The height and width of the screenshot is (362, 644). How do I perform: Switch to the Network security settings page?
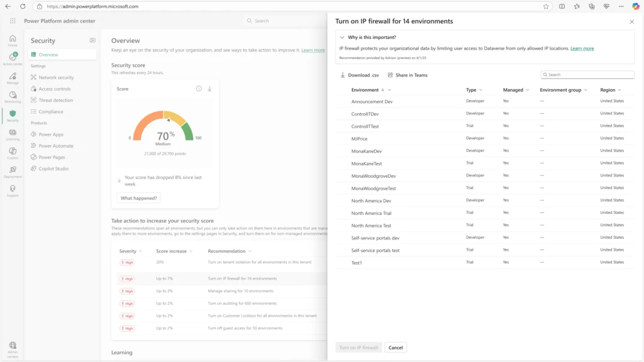tap(57, 77)
